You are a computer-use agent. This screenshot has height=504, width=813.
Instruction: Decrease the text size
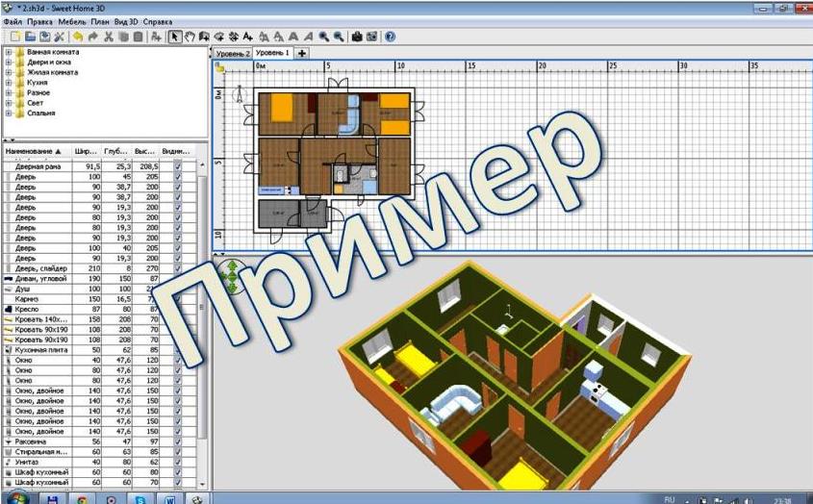tap(278, 37)
